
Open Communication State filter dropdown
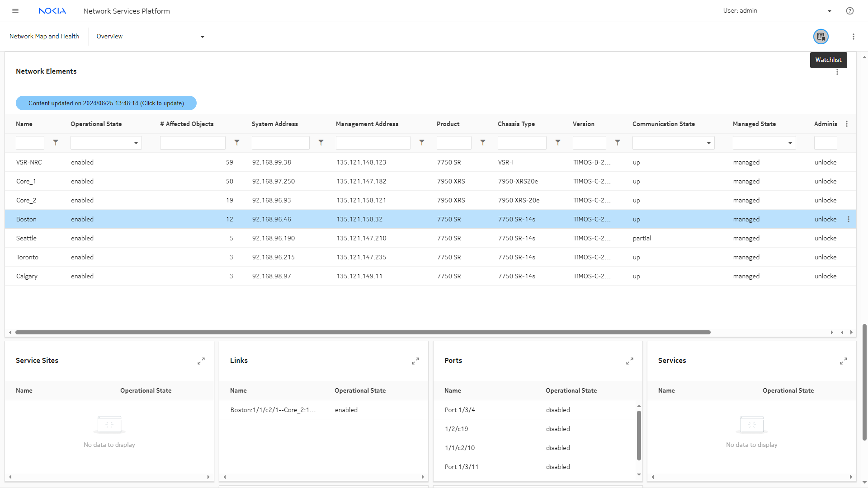[x=673, y=143]
